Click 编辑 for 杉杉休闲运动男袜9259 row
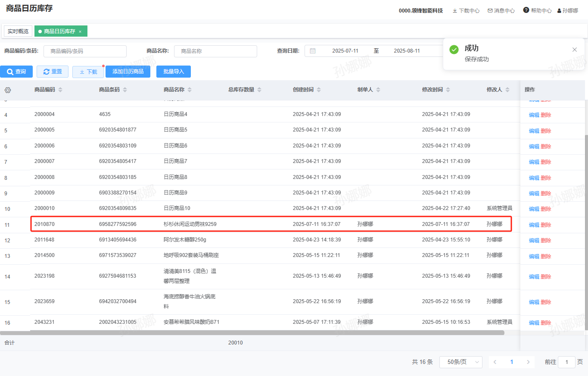588x376 pixels. (x=534, y=225)
